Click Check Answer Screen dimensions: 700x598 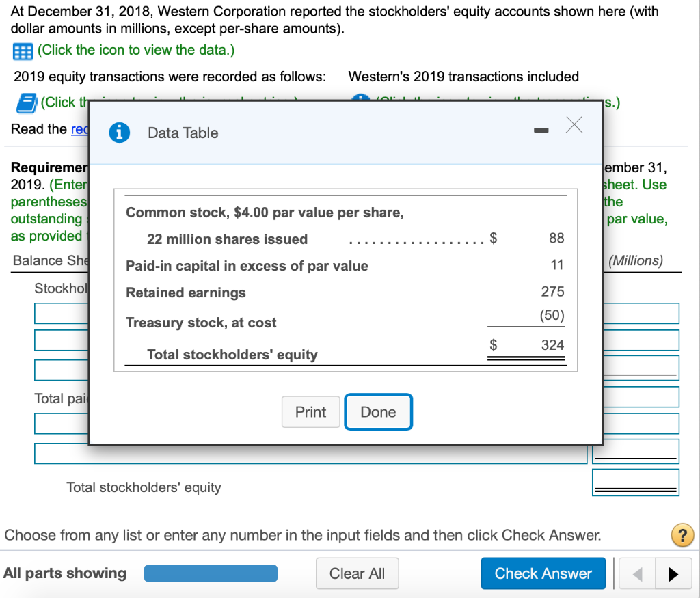click(543, 573)
